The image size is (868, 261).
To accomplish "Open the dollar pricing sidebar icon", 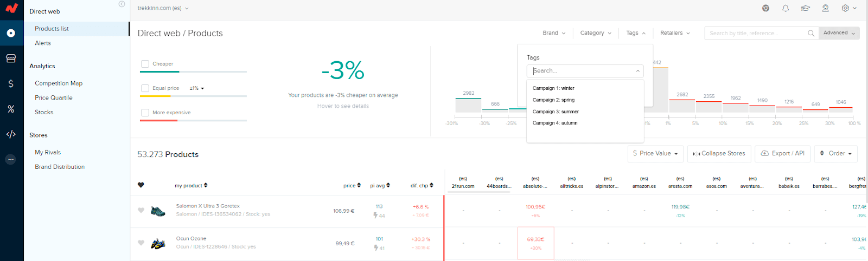I will click(x=11, y=83).
